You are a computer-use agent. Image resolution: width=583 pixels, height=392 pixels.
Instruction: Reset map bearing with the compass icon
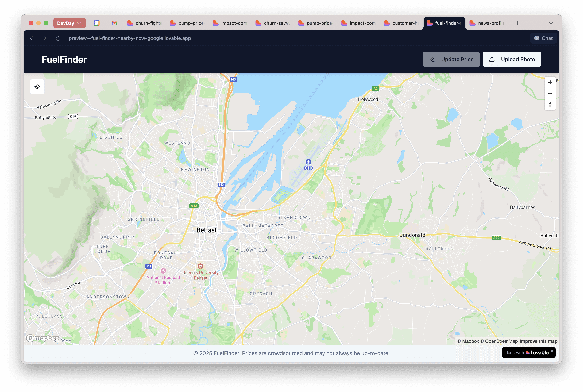click(550, 105)
